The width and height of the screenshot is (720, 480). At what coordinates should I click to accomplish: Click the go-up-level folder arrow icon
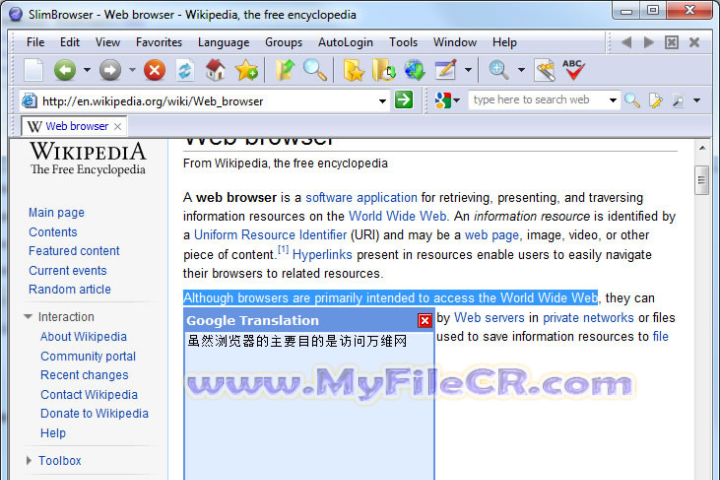coord(285,70)
